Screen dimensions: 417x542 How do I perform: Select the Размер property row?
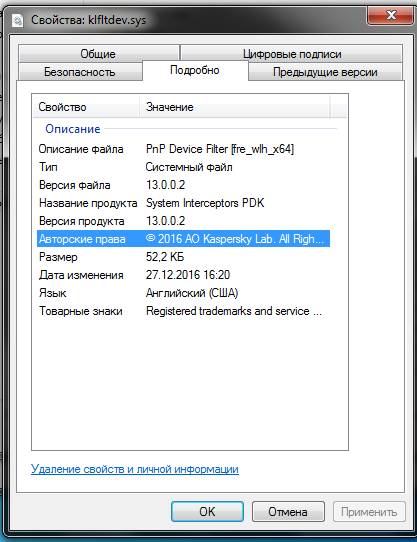[183, 257]
